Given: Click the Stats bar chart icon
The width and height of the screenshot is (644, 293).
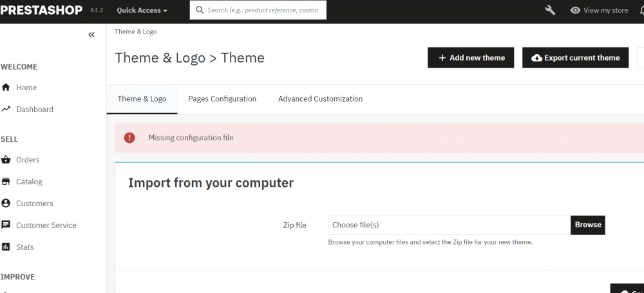Looking at the screenshot, I should [6, 247].
